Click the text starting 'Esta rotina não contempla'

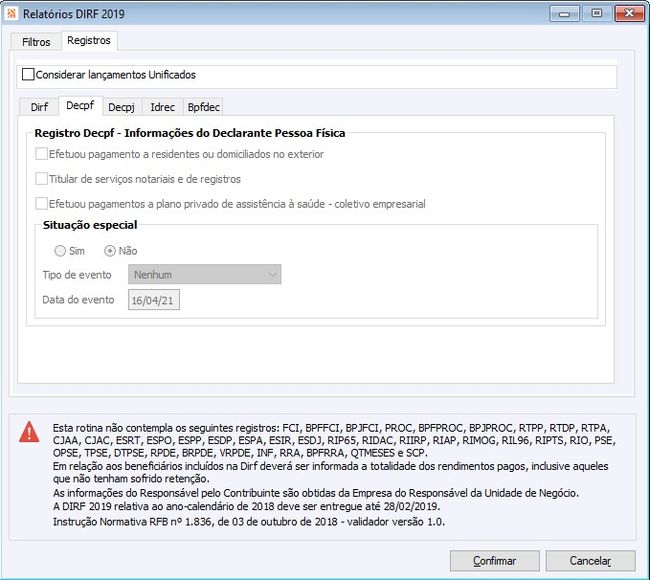pos(334,440)
